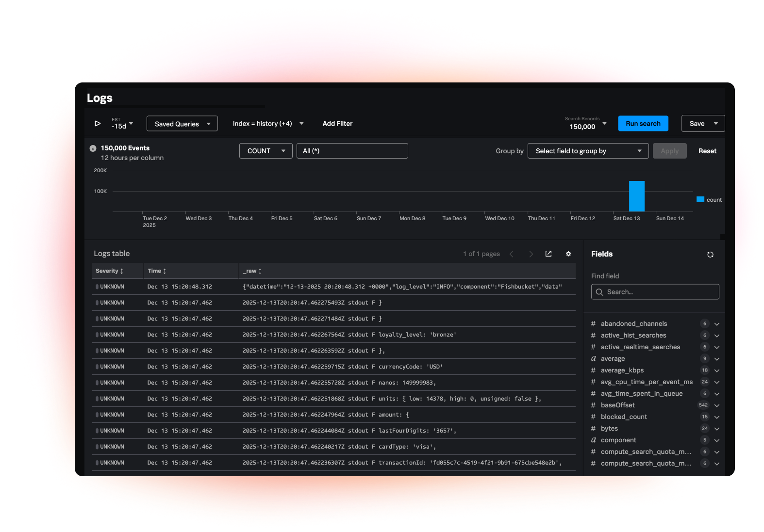
Task: Click the log row containing transactionId
Action: [x=334, y=463]
